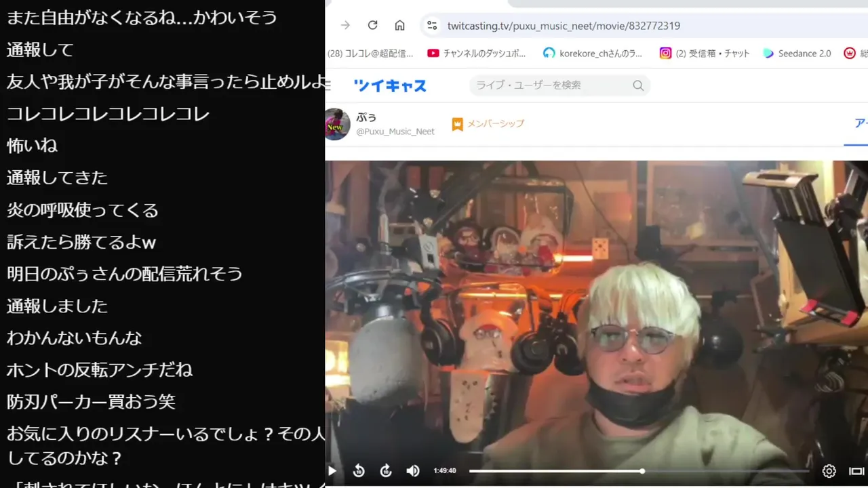
Task: Click the browser forward arrow
Action: (345, 26)
